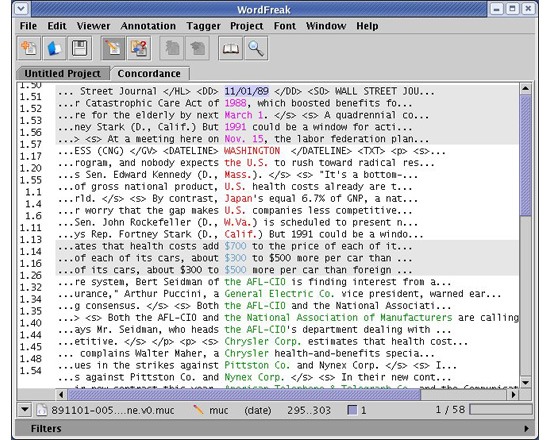Open the Annotation menu
550x440 pixels.
click(x=148, y=26)
